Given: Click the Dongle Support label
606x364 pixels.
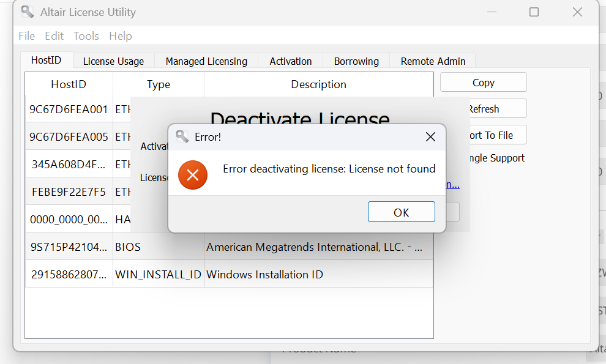Looking at the screenshot, I should pyautogui.click(x=497, y=158).
